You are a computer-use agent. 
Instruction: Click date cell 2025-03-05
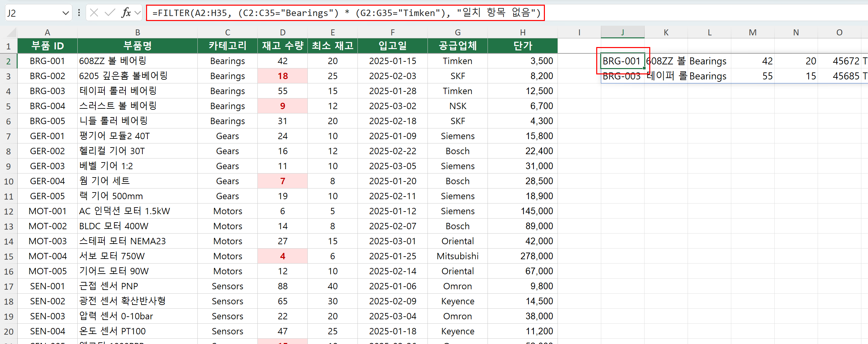pyautogui.click(x=392, y=166)
